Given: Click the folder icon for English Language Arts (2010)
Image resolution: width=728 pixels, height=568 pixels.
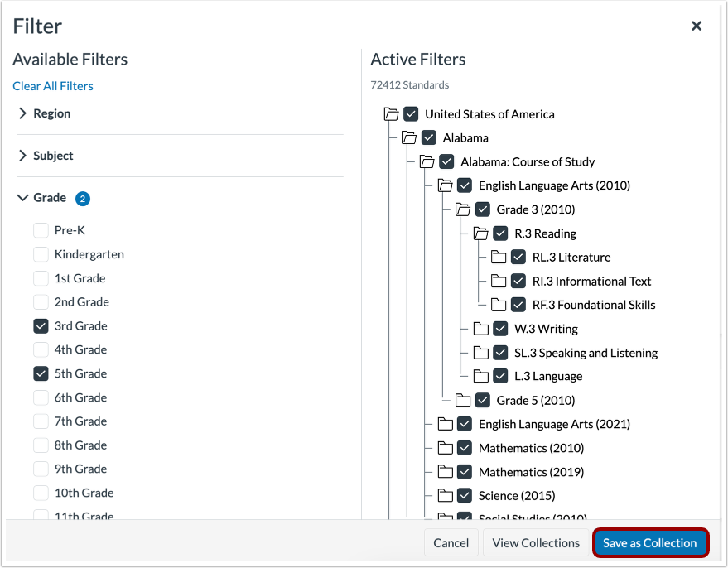Looking at the screenshot, I should (x=446, y=185).
